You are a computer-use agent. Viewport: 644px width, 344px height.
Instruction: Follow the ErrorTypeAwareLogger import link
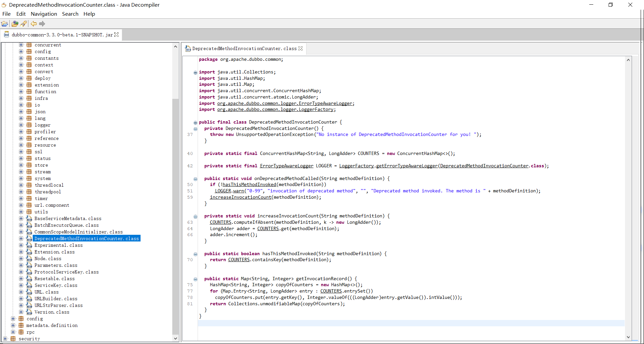click(x=285, y=103)
